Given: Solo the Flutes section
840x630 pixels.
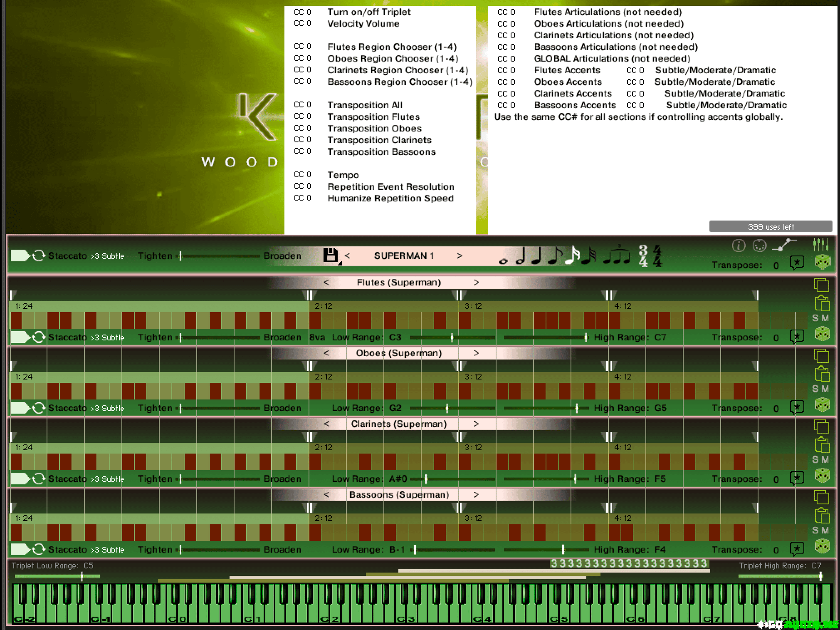Looking at the screenshot, I should tap(815, 318).
